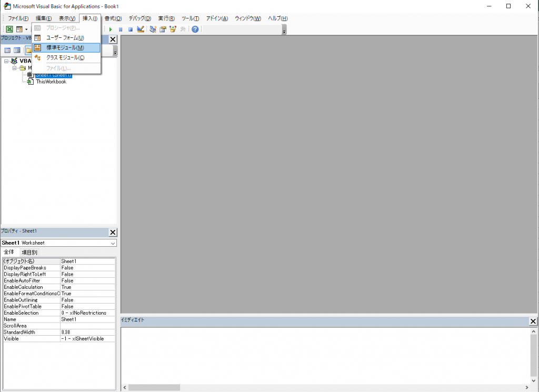Collapse the VBAProject tree root node

[6, 61]
